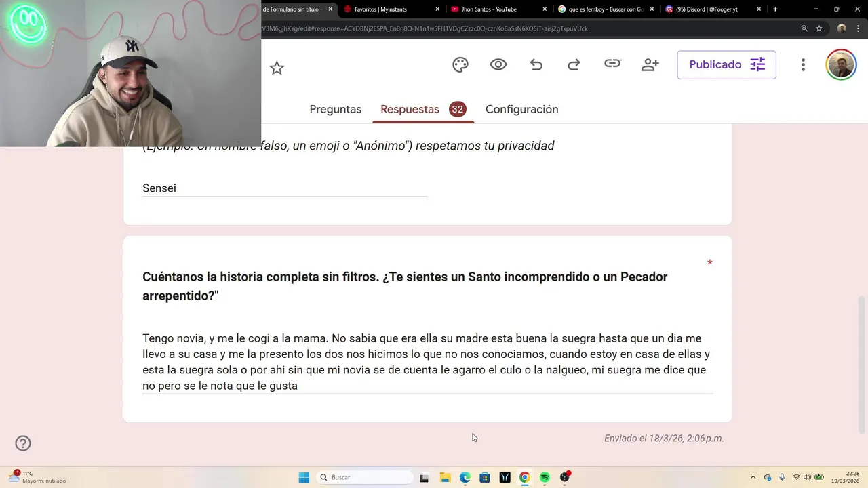Switch to the Preguntas tab
Viewport: 868px width, 488px height.
[x=335, y=109]
